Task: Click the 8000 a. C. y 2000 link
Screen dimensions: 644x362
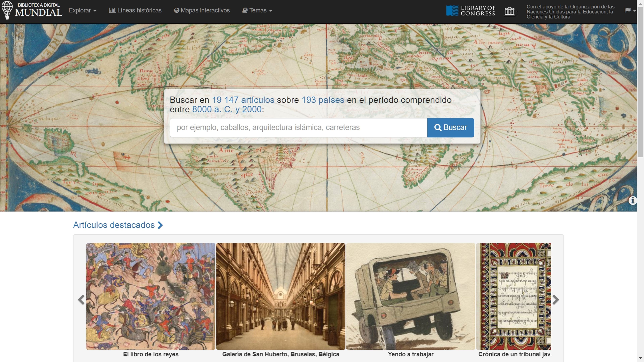Action: coord(227,109)
